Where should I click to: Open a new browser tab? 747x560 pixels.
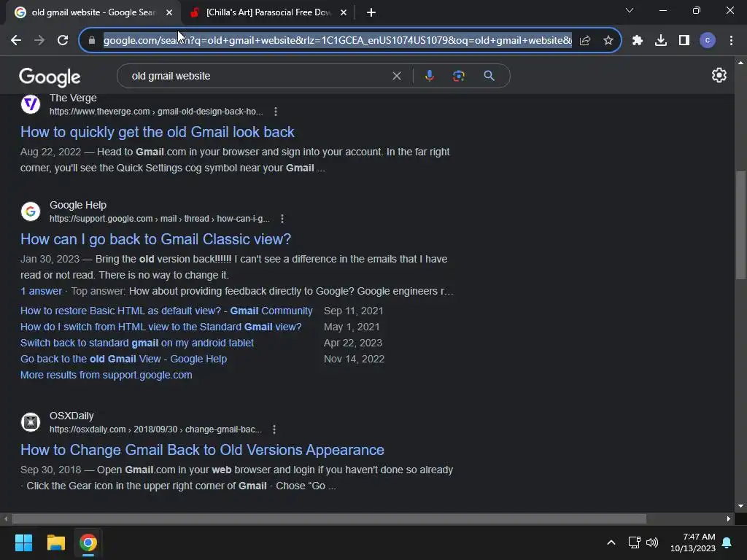coord(371,12)
